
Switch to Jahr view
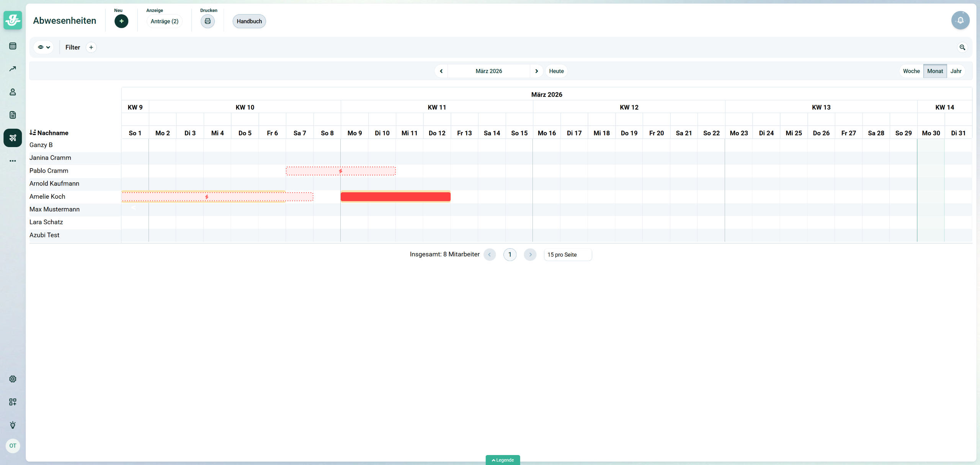(955, 71)
